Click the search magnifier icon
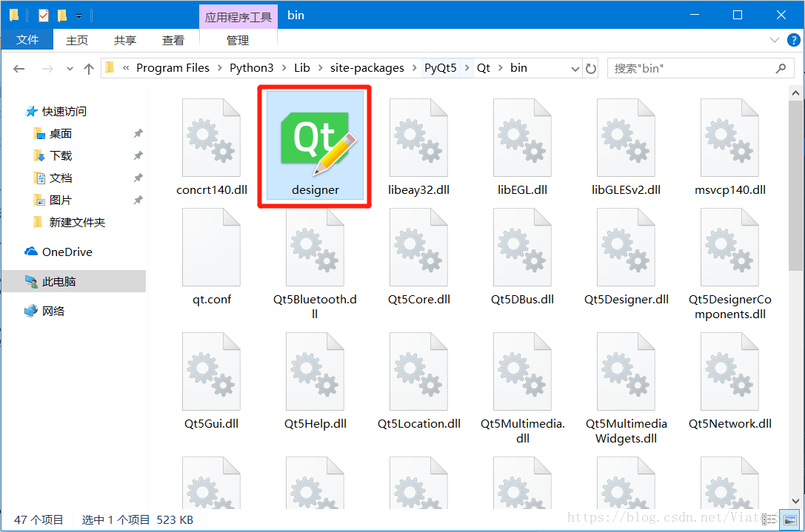 point(781,68)
